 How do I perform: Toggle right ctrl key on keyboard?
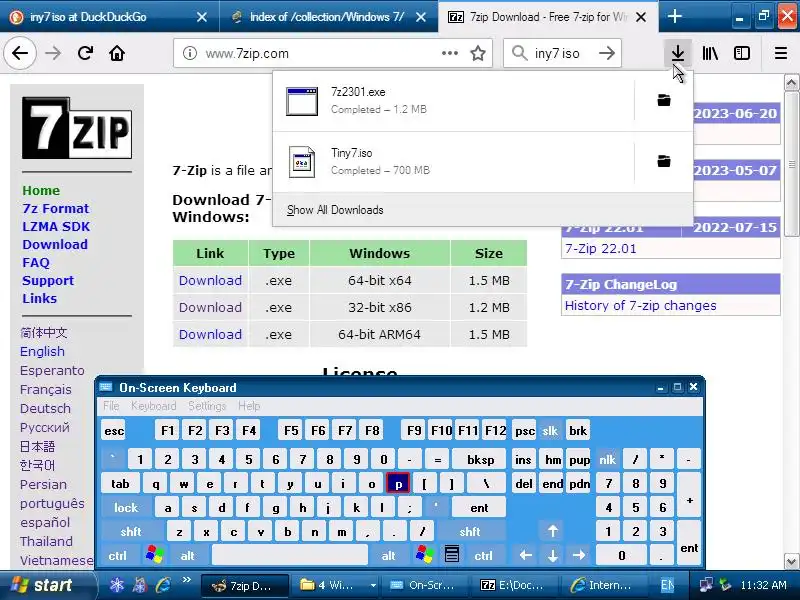click(483, 555)
